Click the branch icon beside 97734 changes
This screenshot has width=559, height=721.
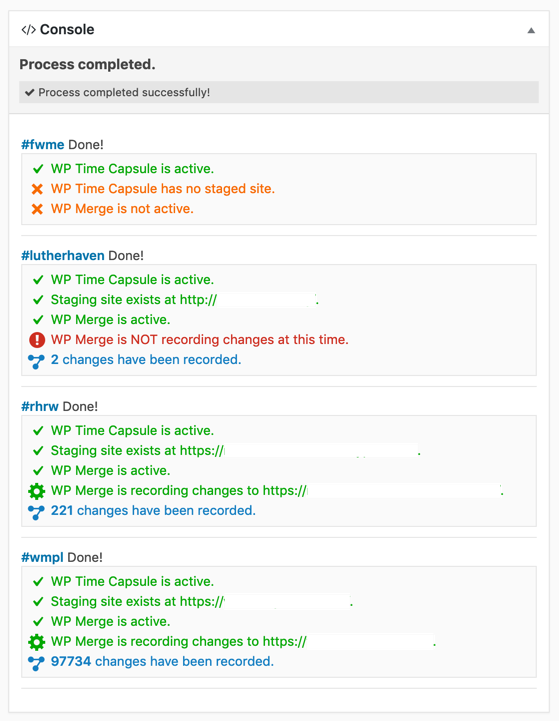click(x=36, y=663)
